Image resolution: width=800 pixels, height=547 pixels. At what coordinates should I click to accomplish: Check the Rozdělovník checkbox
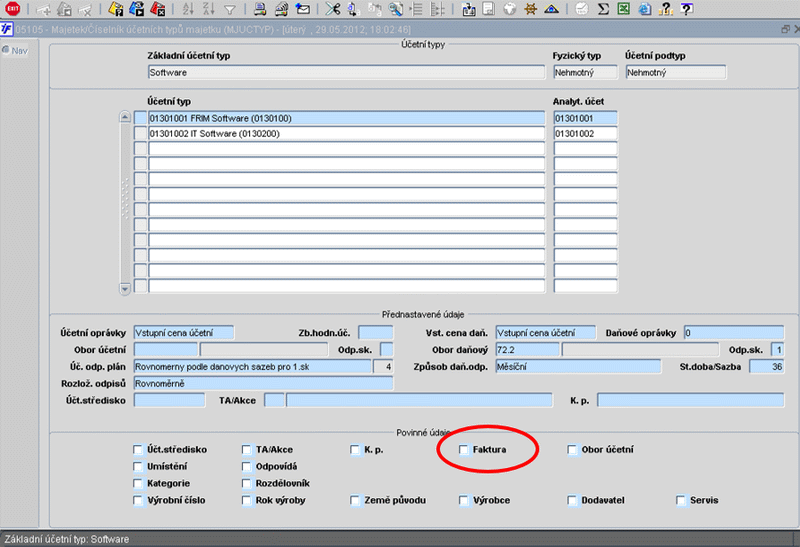click(x=246, y=483)
